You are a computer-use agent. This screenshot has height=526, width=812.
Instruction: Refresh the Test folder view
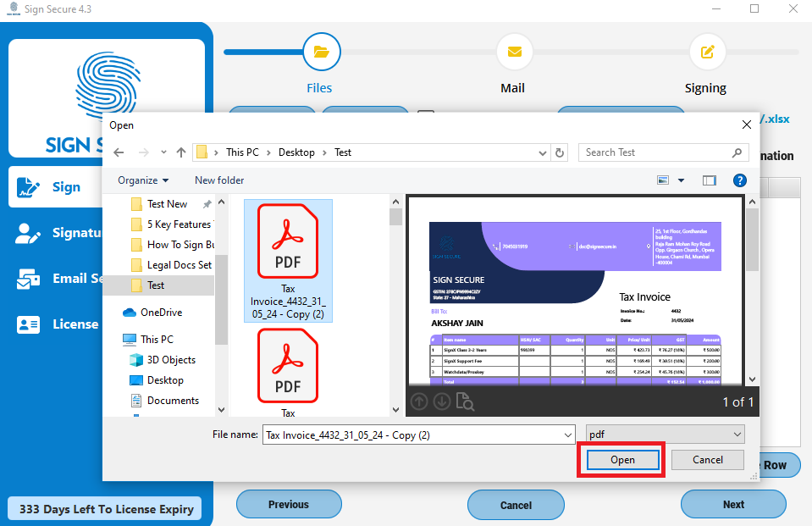(560, 152)
